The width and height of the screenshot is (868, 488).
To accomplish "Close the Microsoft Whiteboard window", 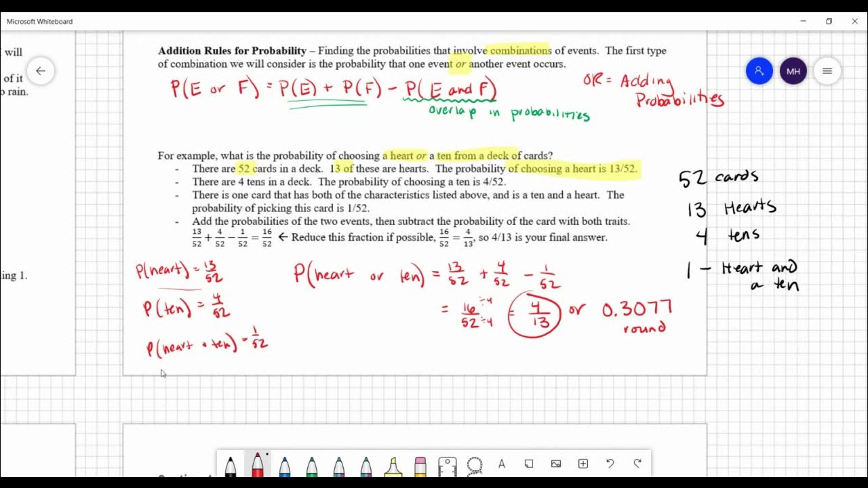I will coord(854,21).
